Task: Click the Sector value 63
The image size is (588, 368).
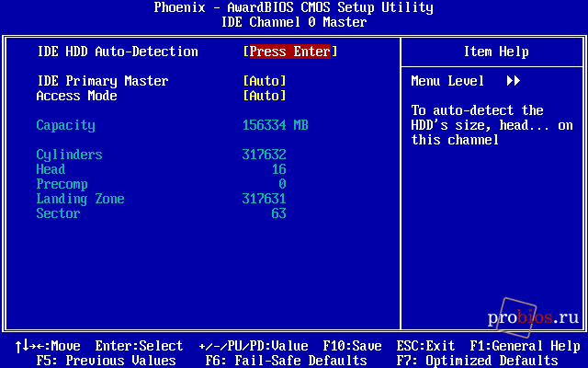Action: pos(279,213)
